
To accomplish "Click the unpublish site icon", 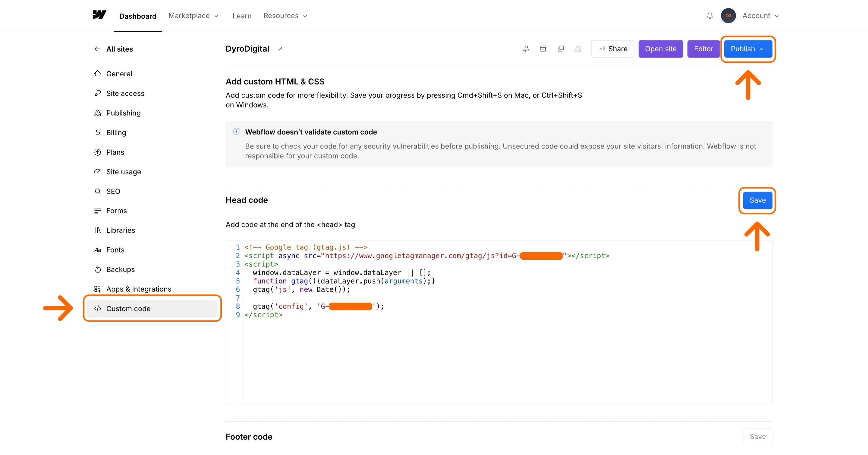I will click(x=577, y=49).
